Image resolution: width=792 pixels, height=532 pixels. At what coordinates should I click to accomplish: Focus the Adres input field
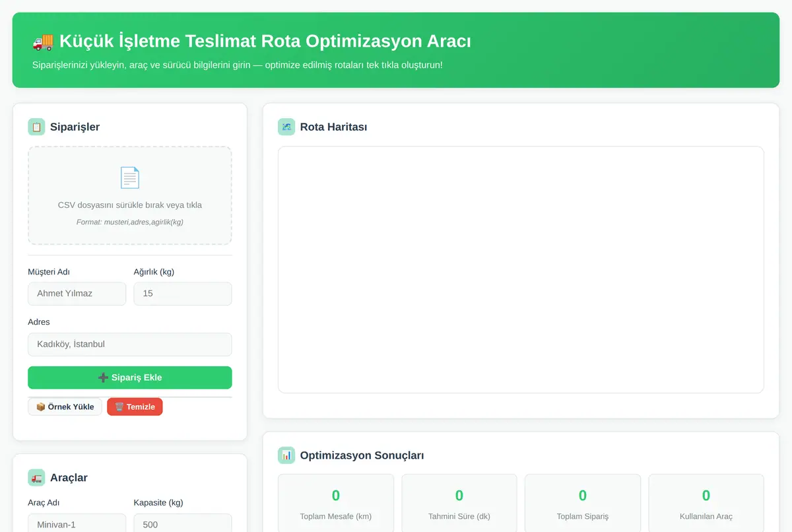click(x=130, y=344)
